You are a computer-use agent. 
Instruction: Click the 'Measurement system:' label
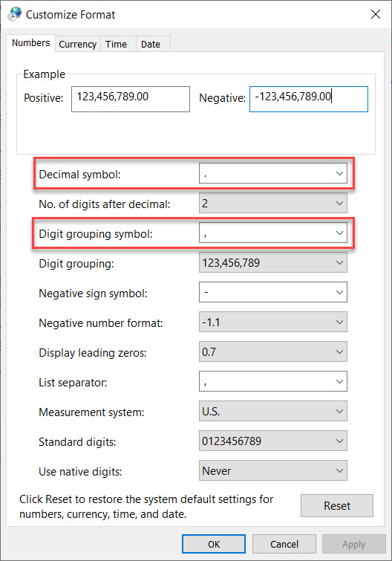[91, 412]
